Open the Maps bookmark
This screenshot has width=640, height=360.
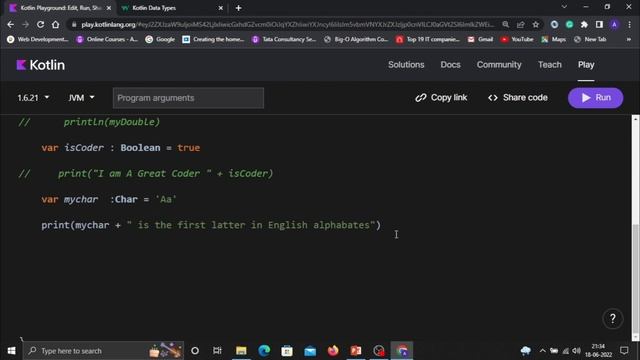click(x=553, y=39)
